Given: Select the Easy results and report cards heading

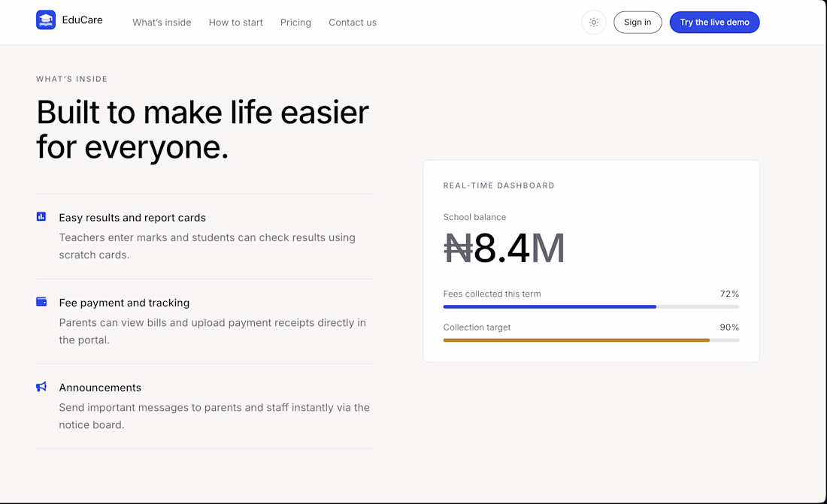Looking at the screenshot, I should coord(132,218).
